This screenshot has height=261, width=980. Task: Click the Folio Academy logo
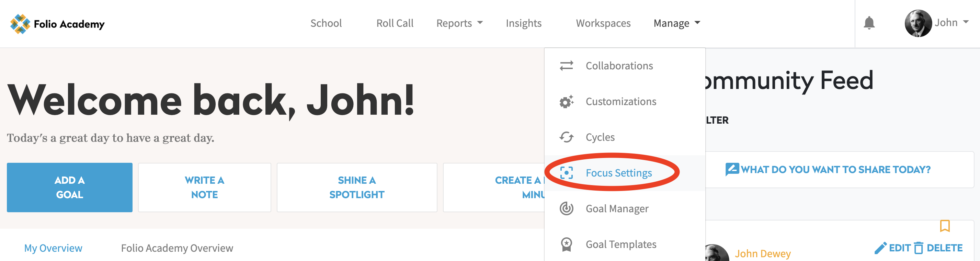click(57, 24)
